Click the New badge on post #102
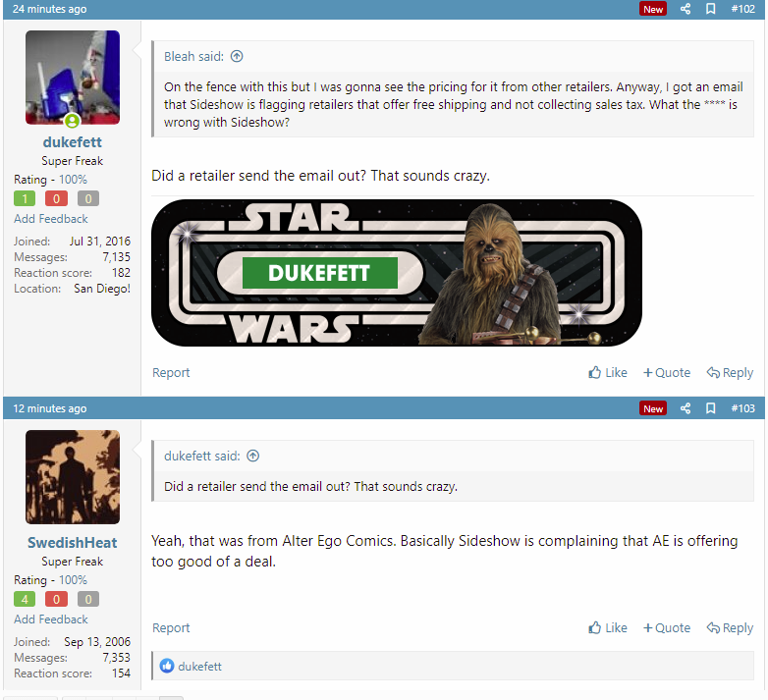This screenshot has width=768, height=700. coord(653,9)
